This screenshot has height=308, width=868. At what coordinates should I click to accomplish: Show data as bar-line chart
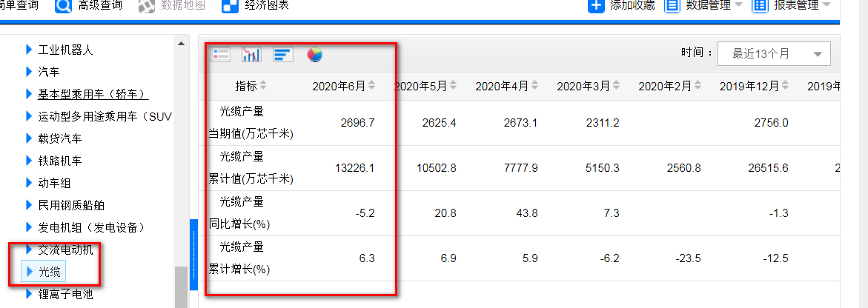point(252,55)
